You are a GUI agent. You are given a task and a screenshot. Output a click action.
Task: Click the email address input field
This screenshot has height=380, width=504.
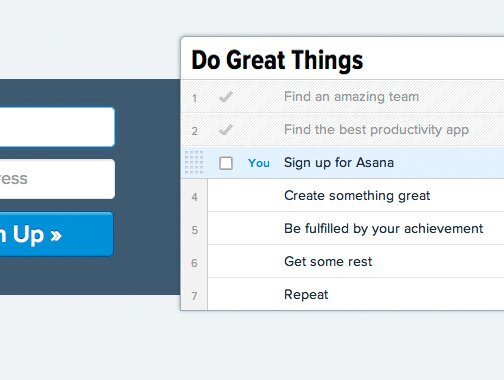coord(57,179)
